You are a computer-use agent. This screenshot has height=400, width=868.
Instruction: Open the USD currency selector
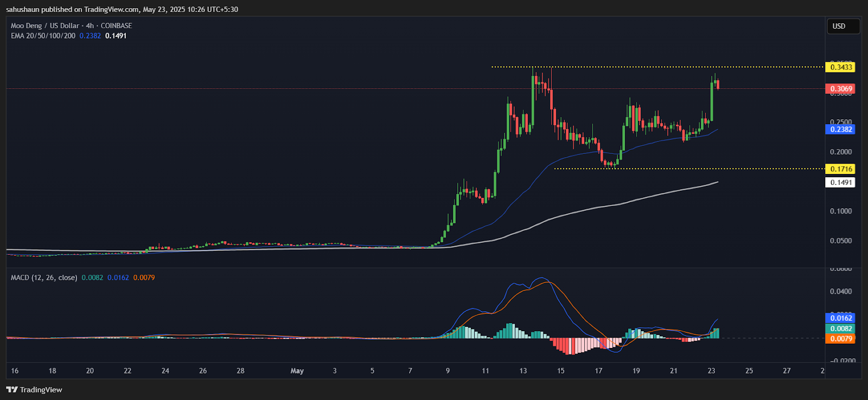pyautogui.click(x=843, y=26)
